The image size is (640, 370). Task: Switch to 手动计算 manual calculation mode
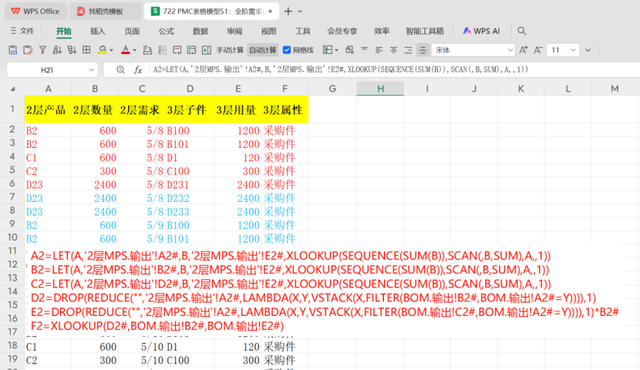pyautogui.click(x=230, y=50)
